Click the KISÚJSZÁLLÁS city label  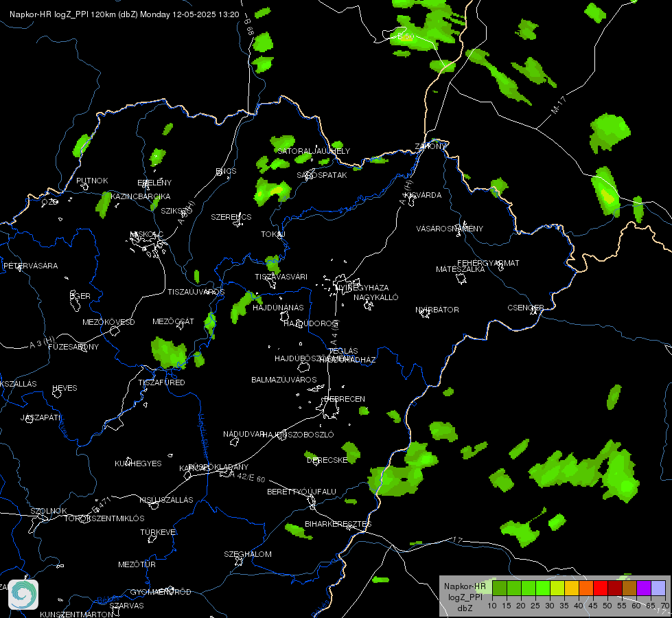(166, 500)
